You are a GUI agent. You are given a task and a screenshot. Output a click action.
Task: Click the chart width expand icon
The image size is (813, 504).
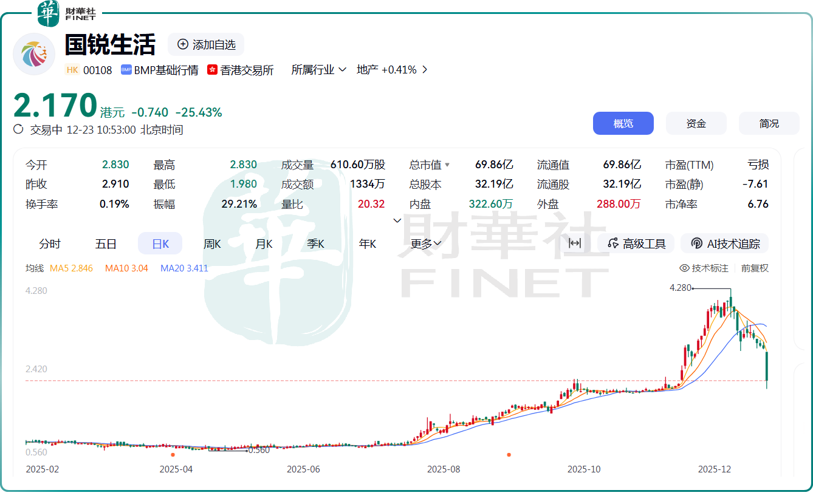574,243
